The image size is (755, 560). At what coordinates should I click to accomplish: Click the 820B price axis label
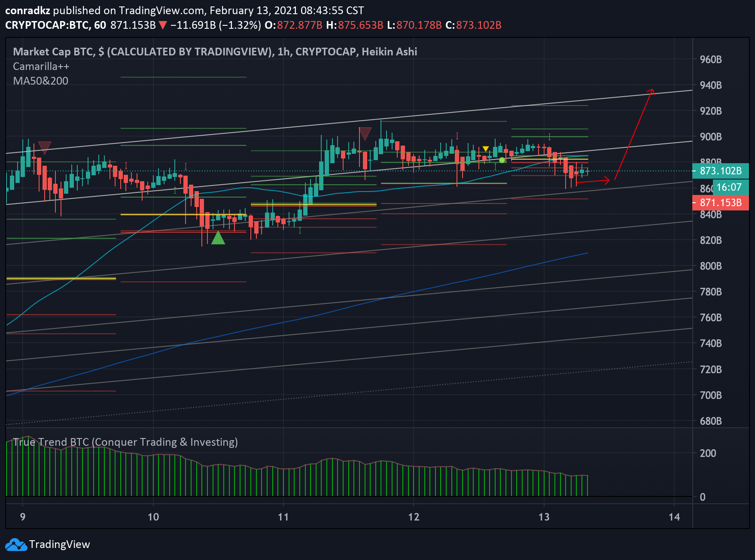click(x=711, y=240)
